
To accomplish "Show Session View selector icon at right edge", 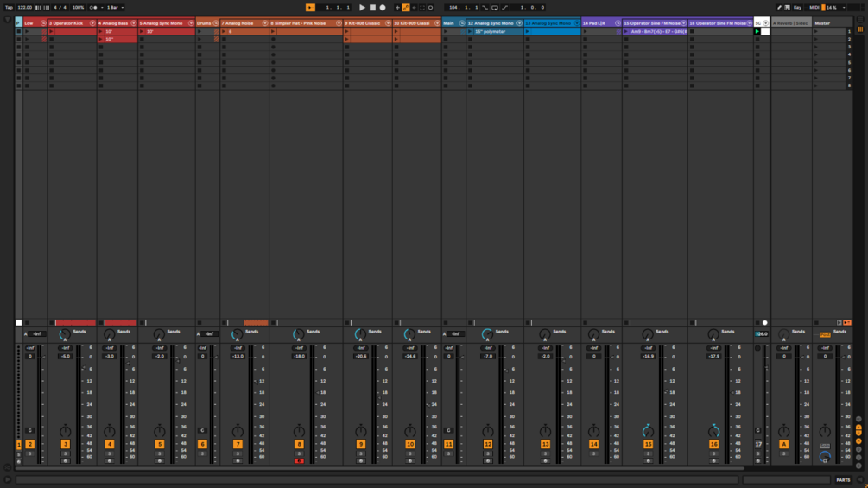I will pyautogui.click(x=860, y=29).
